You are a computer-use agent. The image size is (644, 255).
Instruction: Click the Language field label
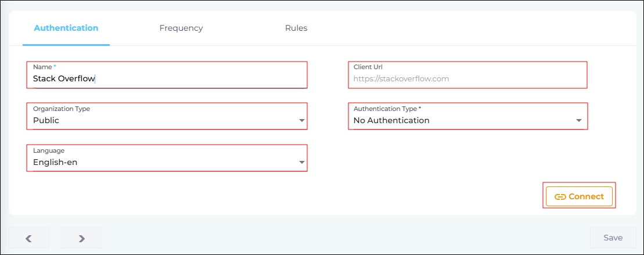click(x=49, y=151)
